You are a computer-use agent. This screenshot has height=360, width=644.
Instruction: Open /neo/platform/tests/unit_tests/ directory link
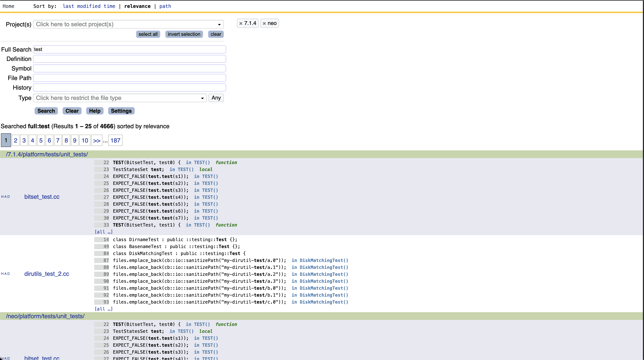tap(45, 316)
